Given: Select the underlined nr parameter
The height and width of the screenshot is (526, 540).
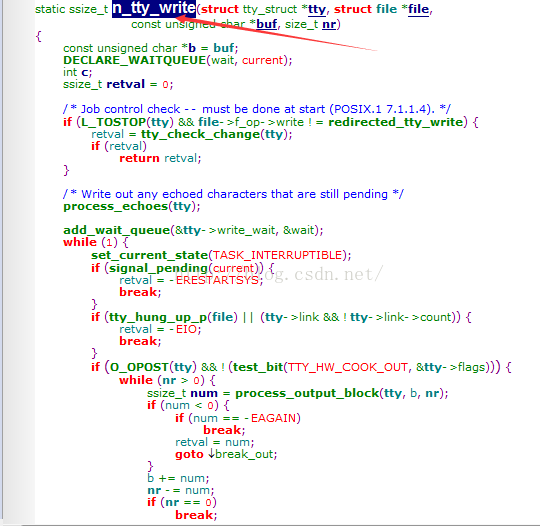Looking at the screenshot, I should click(329, 24).
